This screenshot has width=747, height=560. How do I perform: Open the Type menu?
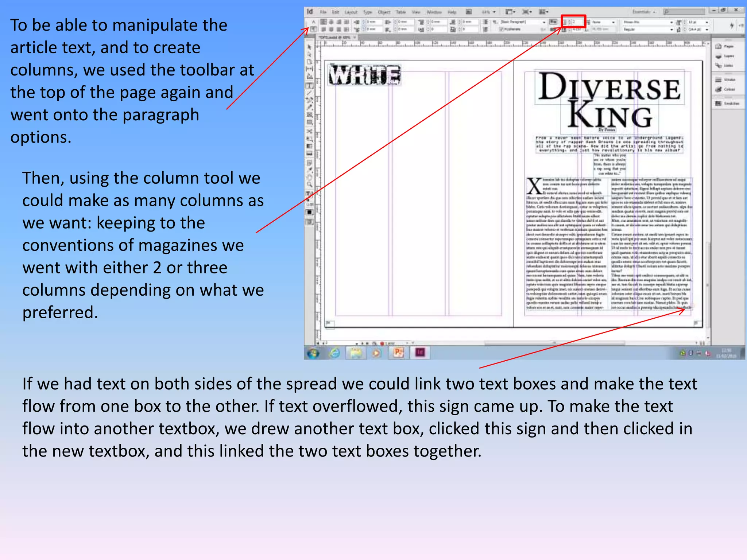368,12
